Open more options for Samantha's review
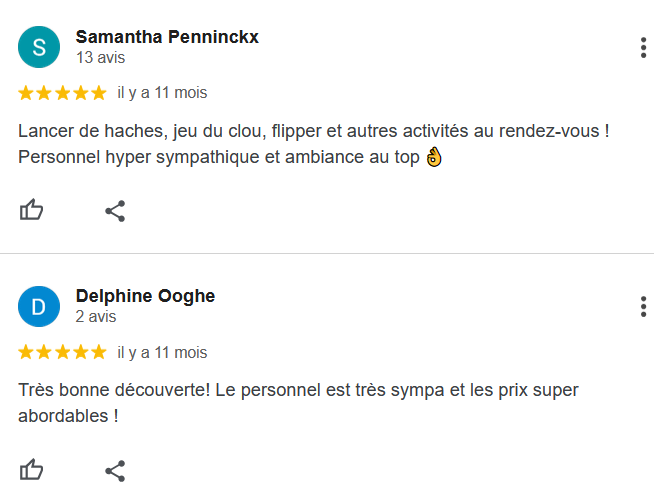 [642, 47]
